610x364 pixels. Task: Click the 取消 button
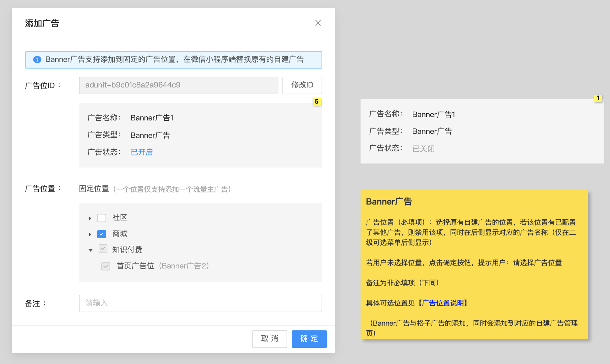coord(269,339)
